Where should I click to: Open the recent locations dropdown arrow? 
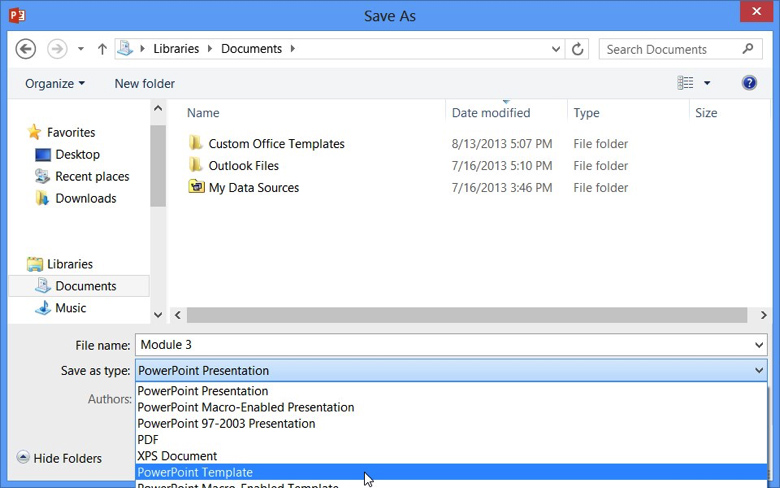[81, 49]
